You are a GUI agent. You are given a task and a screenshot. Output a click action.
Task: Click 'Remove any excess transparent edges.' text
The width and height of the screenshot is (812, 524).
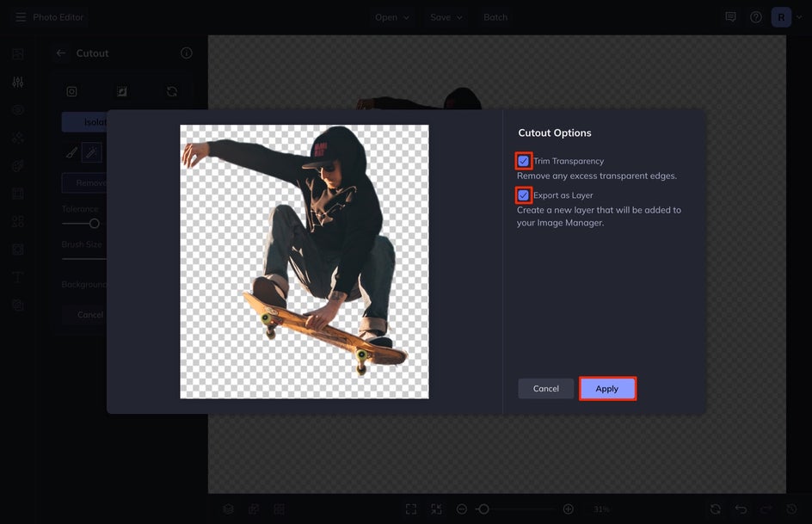[x=597, y=176]
